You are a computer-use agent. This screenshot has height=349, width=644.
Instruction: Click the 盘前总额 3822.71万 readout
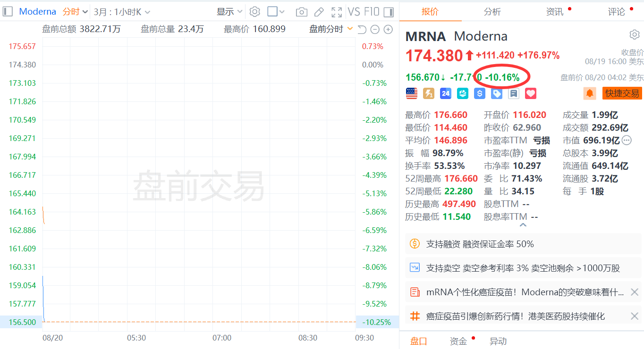tap(81, 29)
